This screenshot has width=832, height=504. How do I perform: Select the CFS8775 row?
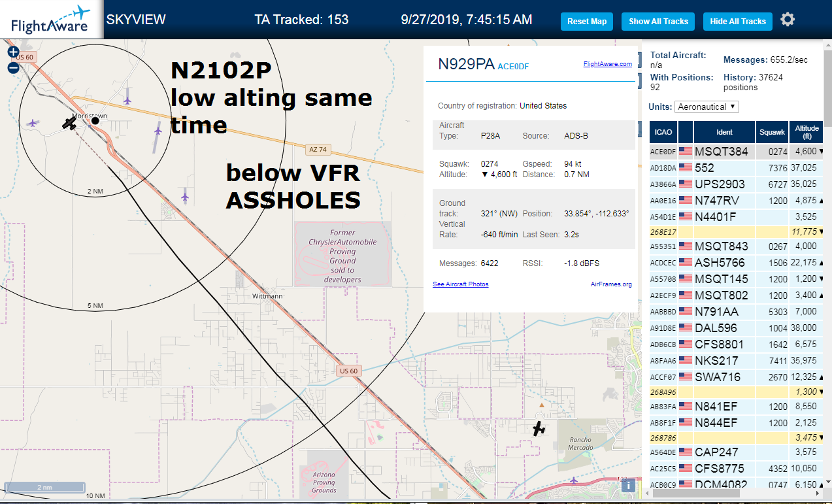tap(737, 469)
